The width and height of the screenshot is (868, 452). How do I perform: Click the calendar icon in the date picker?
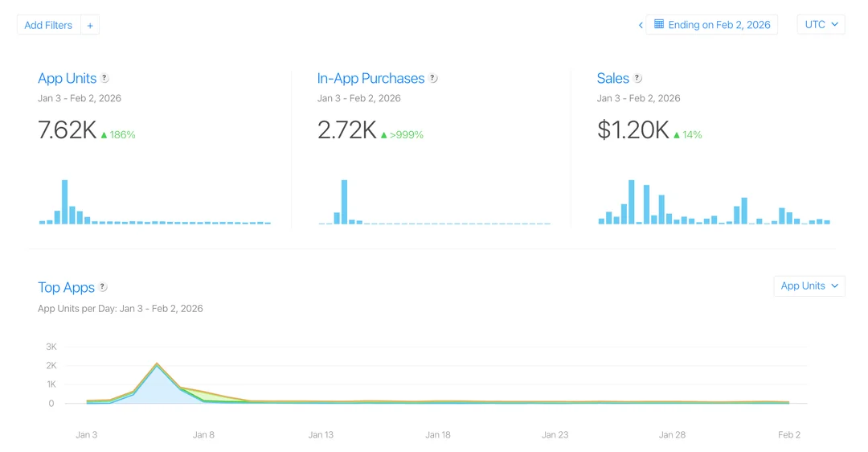click(x=659, y=24)
